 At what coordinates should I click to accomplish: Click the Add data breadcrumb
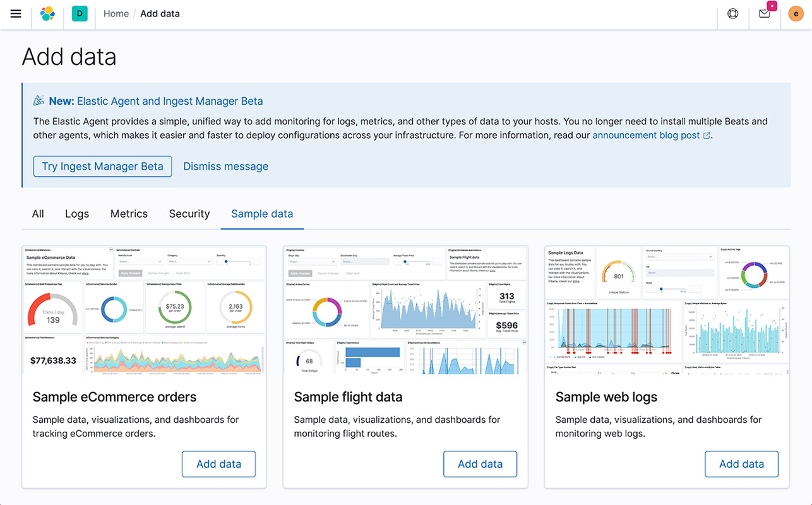tap(160, 13)
